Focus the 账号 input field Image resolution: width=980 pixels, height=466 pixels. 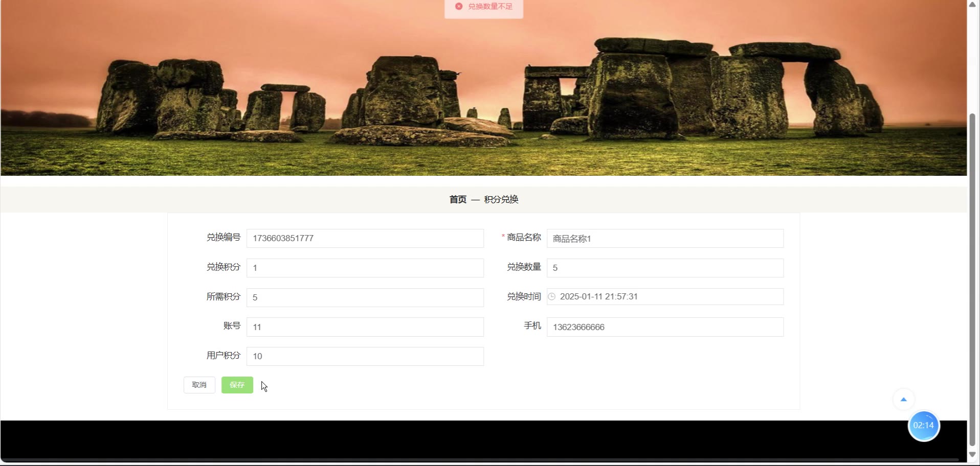(365, 327)
